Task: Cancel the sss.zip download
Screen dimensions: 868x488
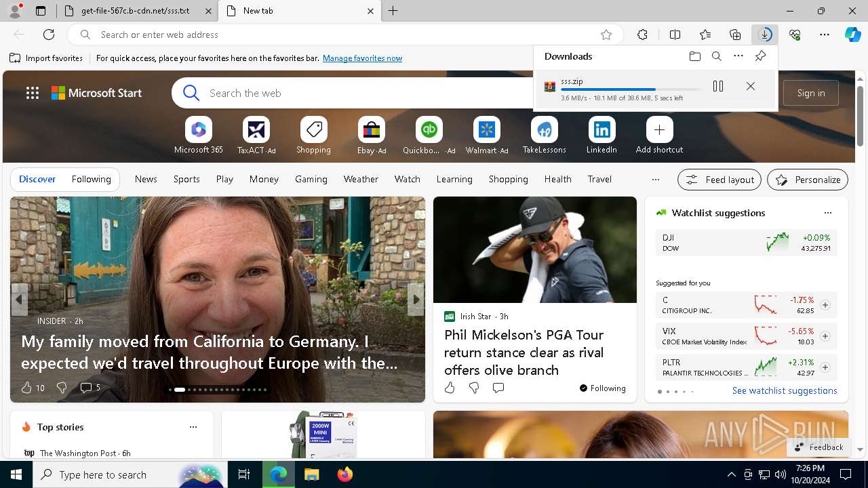Action: [x=751, y=86]
